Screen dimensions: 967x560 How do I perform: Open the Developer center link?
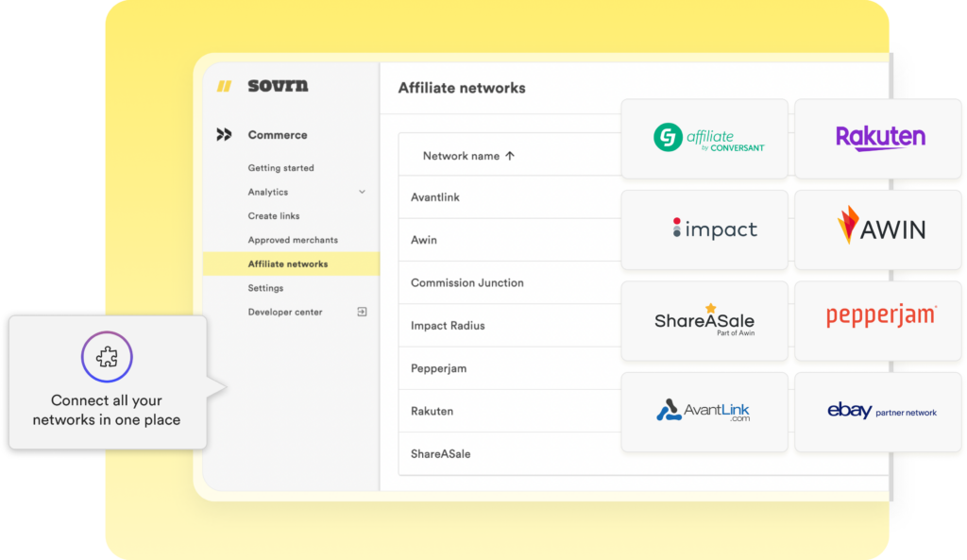pos(285,312)
